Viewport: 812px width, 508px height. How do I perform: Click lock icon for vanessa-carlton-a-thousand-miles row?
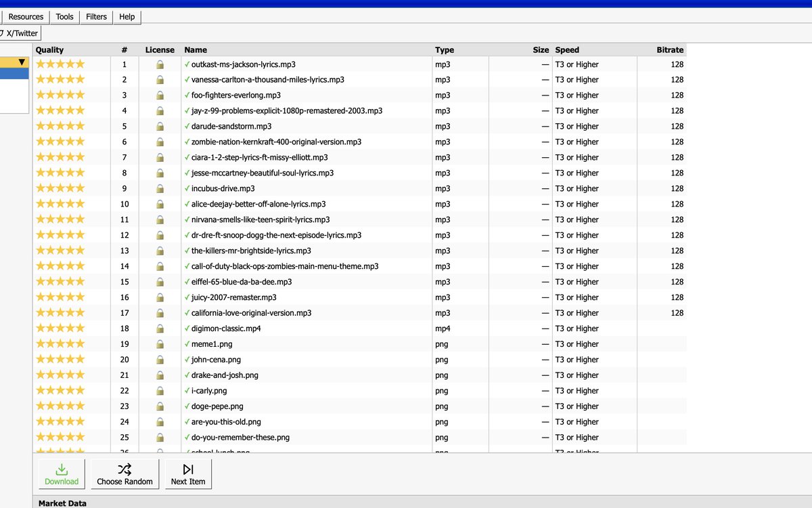(x=160, y=80)
